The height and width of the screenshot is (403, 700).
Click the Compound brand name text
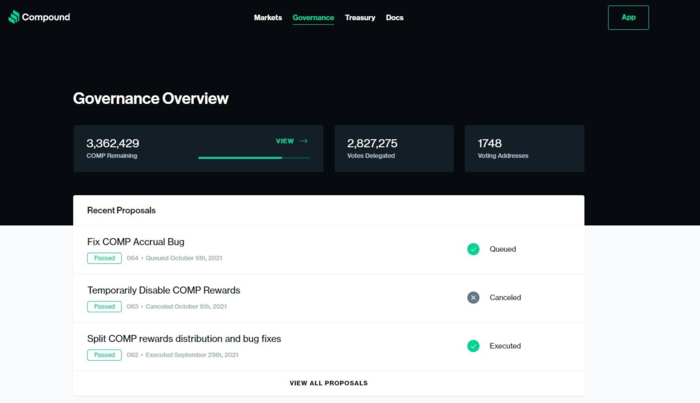(x=46, y=17)
